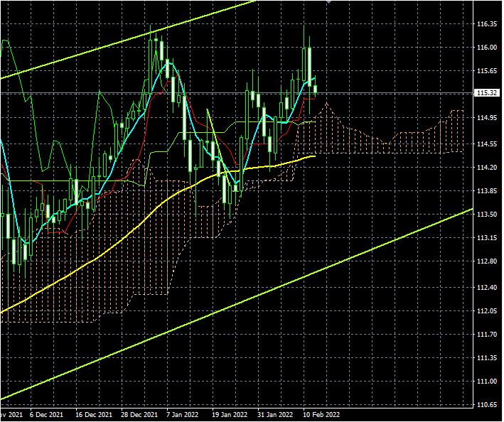Click the 6 Dec 2021 date label
504x422 pixels.
click(47, 415)
